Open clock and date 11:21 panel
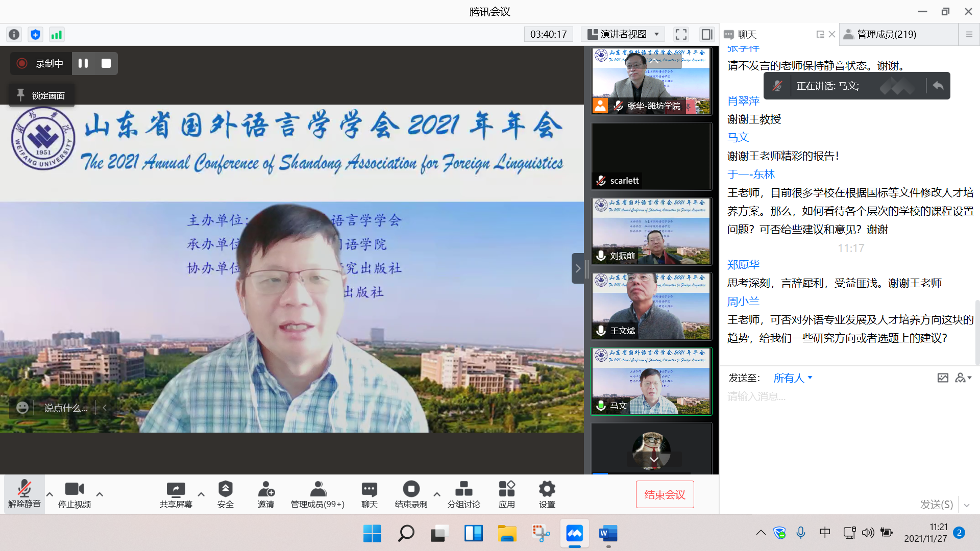The width and height of the screenshot is (980, 551). (x=925, y=533)
